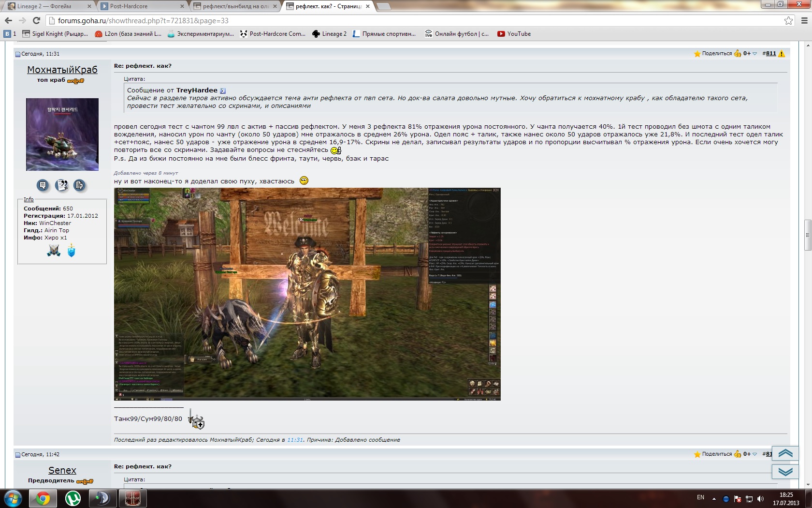Screen dimensions: 812x508
Task: Expand reputation dropdown on Senex post
Action: (755, 454)
